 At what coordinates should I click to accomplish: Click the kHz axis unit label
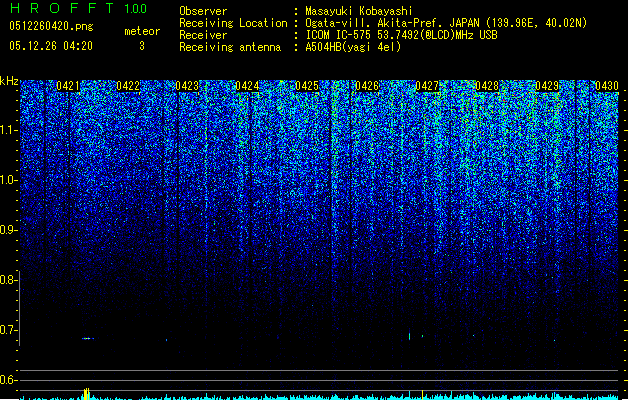coord(9,81)
